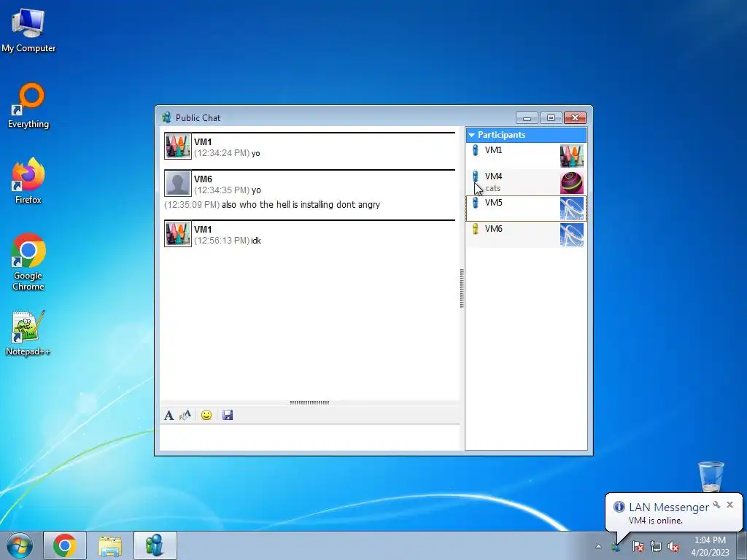
Task: Click the 'also who the hell' message text
Action: pyautogui.click(x=301, y=205)
